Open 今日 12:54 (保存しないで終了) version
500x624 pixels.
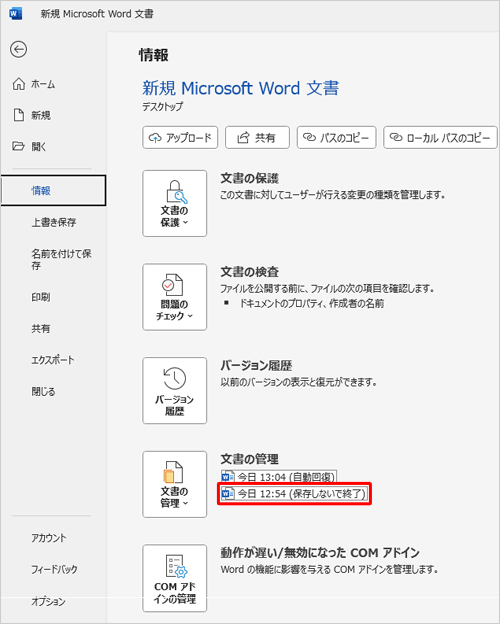(294, 494)
